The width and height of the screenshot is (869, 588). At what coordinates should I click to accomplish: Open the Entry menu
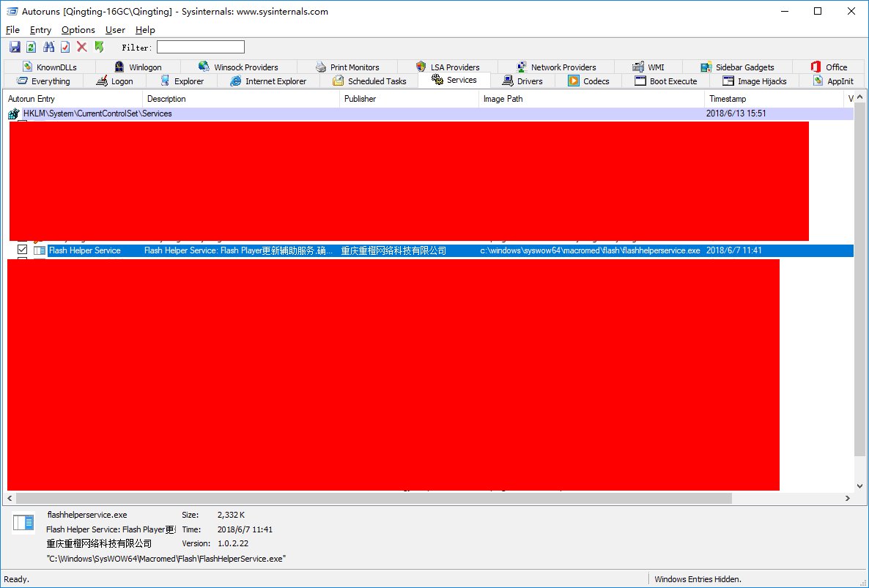tap(40, 30)
